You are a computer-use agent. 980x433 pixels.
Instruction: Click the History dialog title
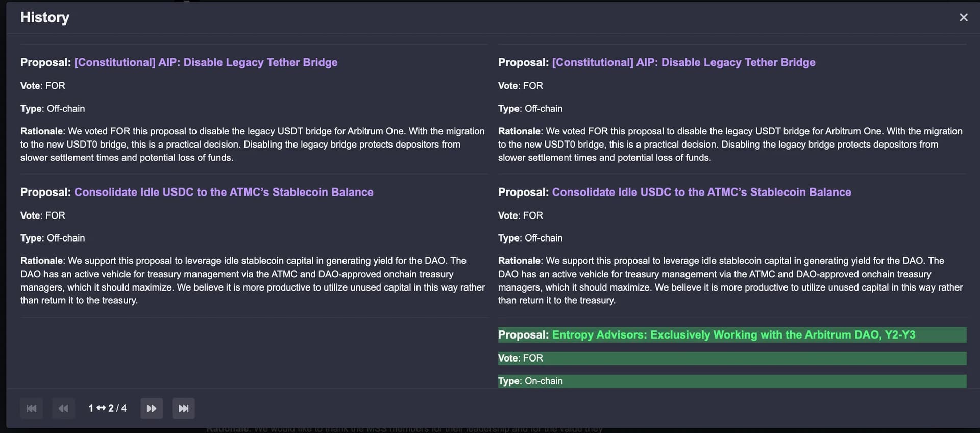tap(45, 17)
